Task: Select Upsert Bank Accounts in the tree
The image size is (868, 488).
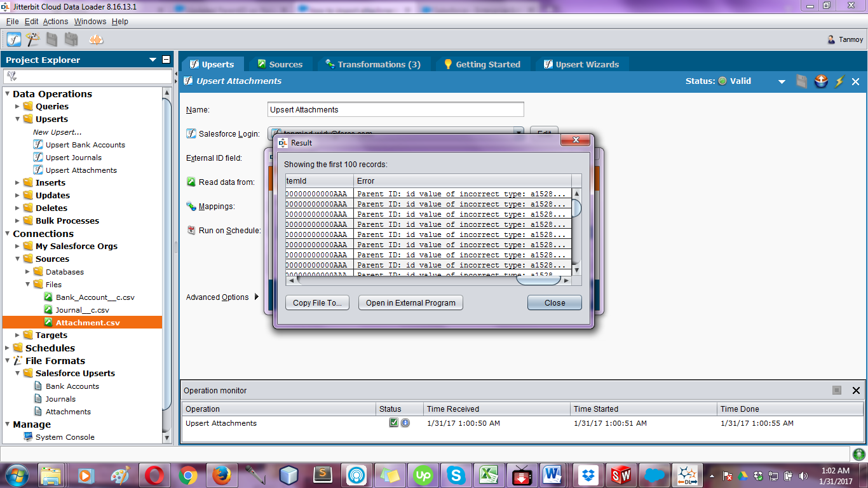Action: [85, 144]
